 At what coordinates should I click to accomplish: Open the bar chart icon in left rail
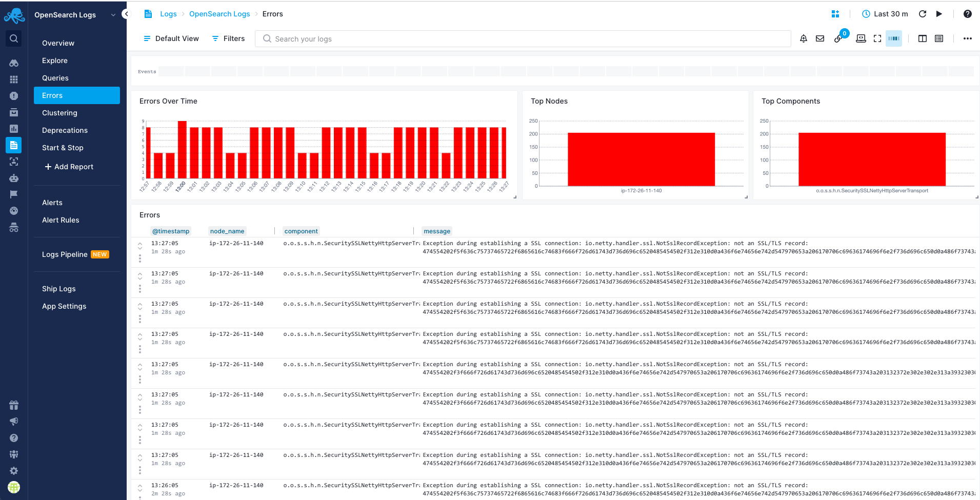coord(14,129)
